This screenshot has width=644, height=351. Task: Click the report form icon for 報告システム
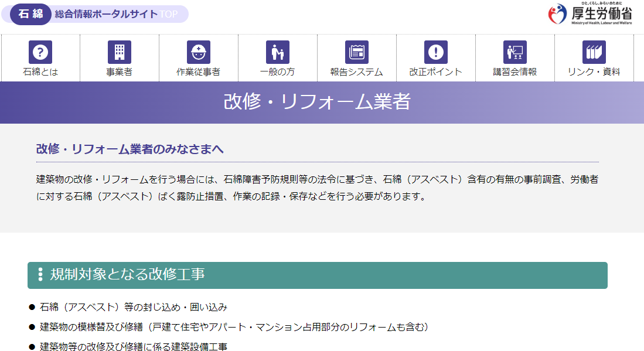(x=356, y=52)
